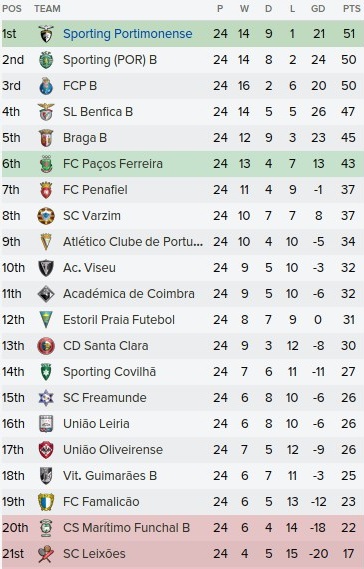Select the CS Marítimo Funchal B row
The height and width of the screenshot is (569, 364).
(x=182, y=528)
